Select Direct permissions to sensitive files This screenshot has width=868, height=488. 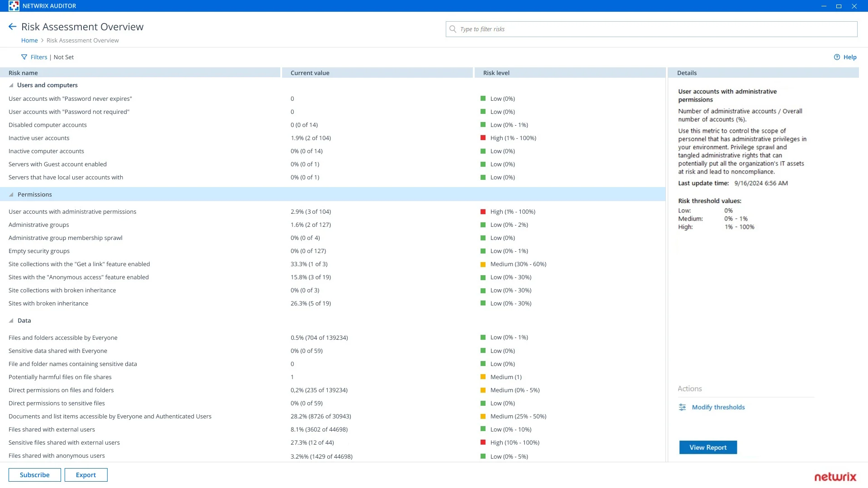click(57, 404)
